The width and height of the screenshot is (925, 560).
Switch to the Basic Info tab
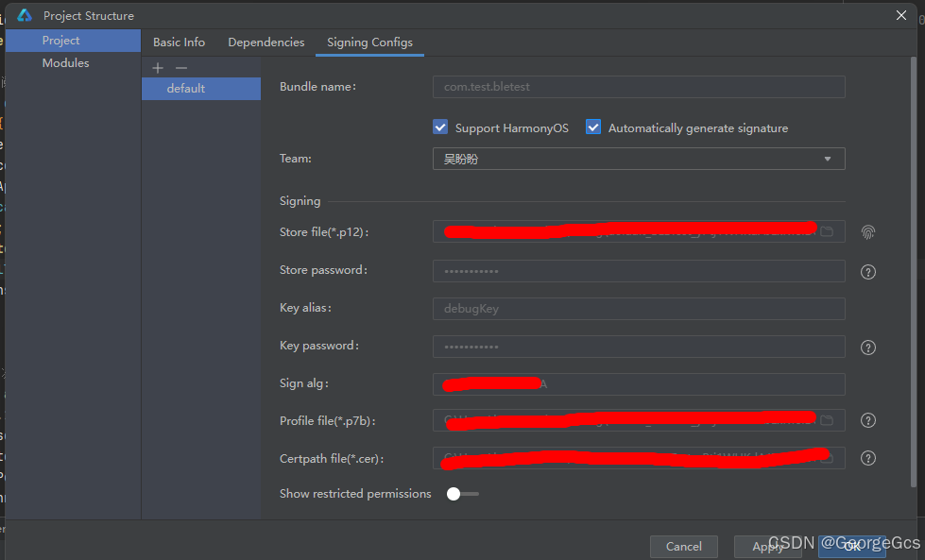click(x=179, y=42)
